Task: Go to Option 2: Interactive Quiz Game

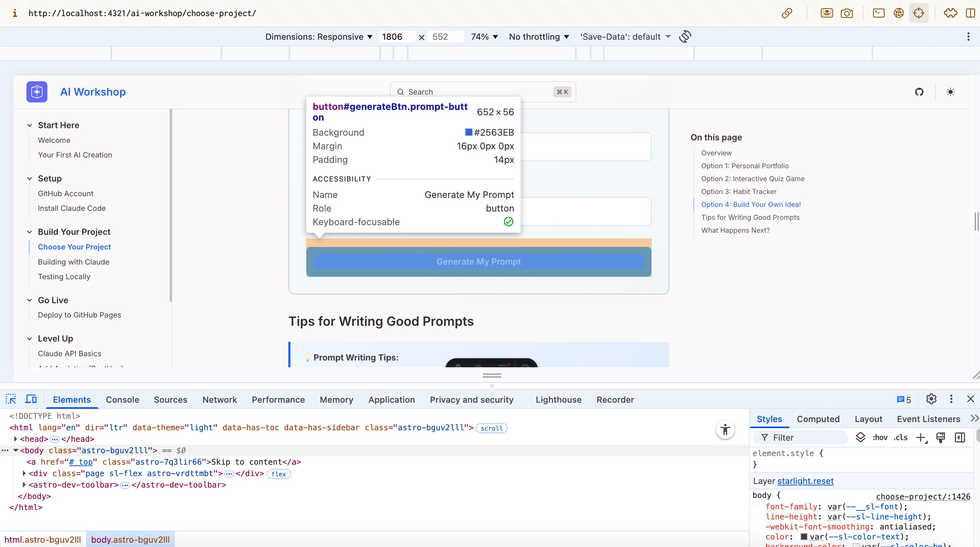Action: tap(753, 179)
